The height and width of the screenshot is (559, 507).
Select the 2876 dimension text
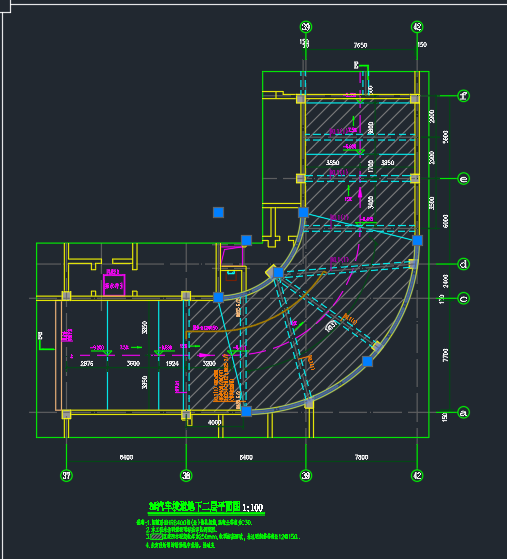pos(87,364)
